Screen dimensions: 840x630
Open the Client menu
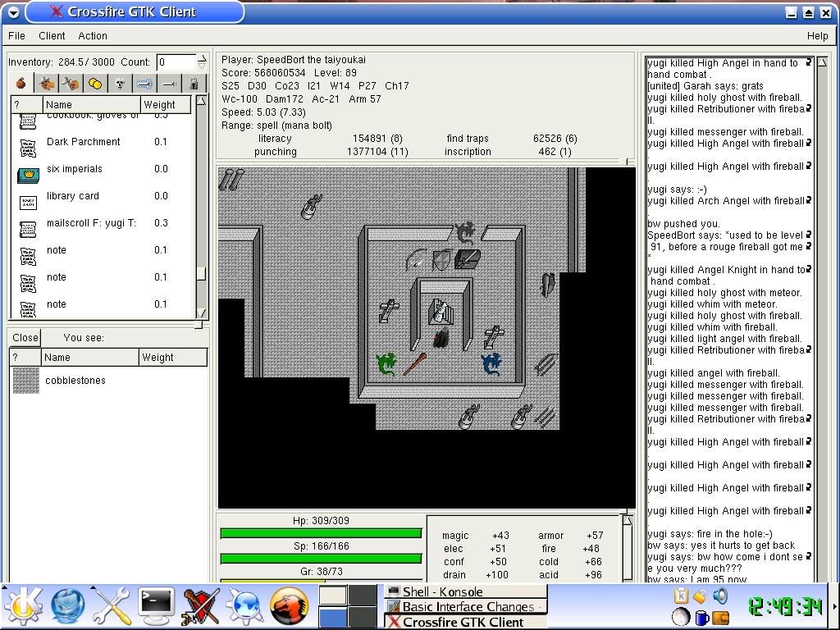tap(52, 36)
